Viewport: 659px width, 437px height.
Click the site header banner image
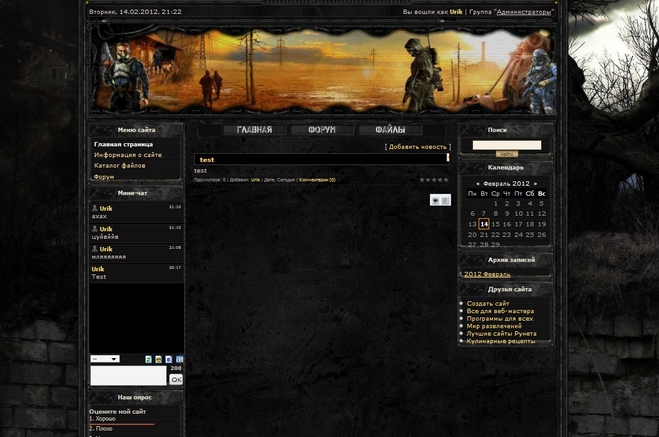[322, 70]
